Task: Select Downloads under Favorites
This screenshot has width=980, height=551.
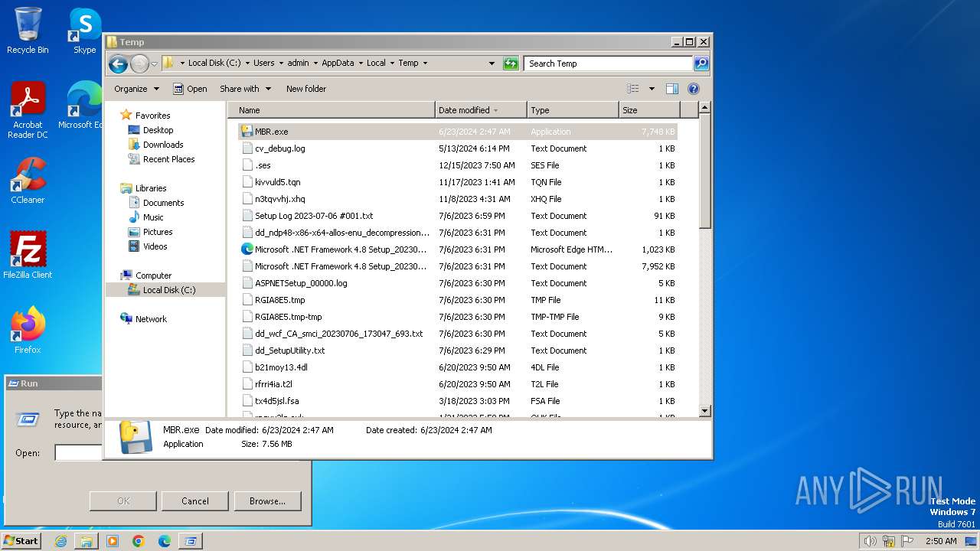Action: tap(163, 145)
